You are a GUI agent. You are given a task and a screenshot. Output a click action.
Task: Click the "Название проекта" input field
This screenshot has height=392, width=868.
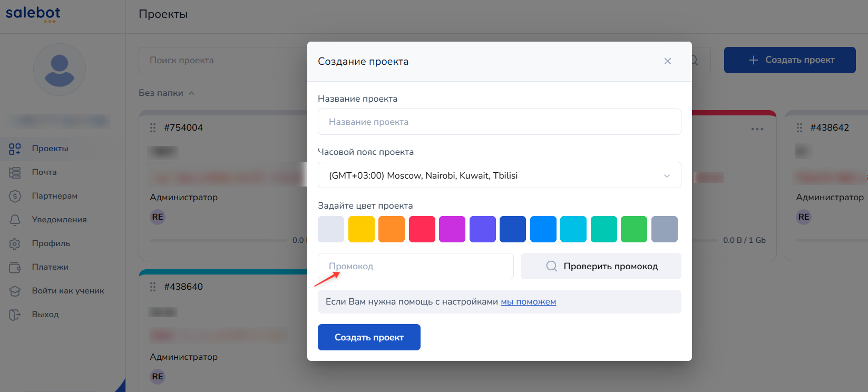(499, 122)
